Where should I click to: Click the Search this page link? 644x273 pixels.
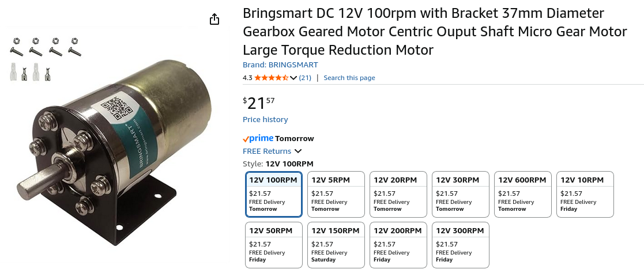[x=349, y=78]
